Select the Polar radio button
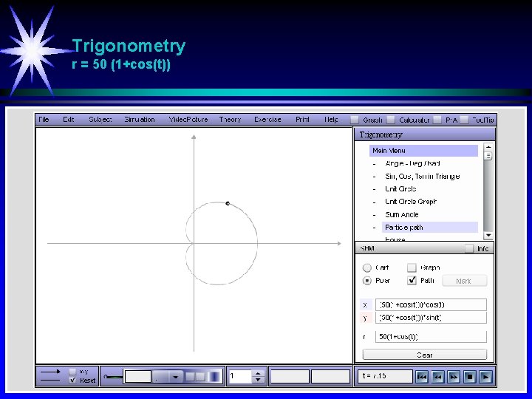Viewport: 532px width, 399px height. coord(366,281)
